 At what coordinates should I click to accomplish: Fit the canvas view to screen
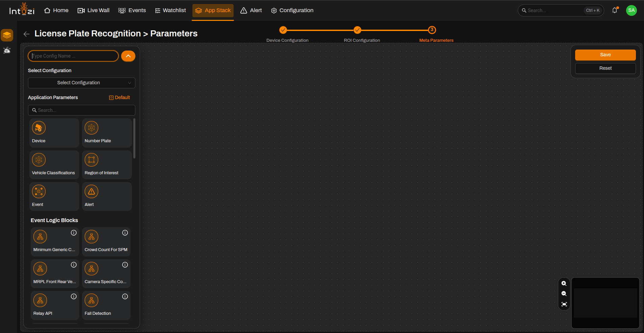tap(564, 304)
